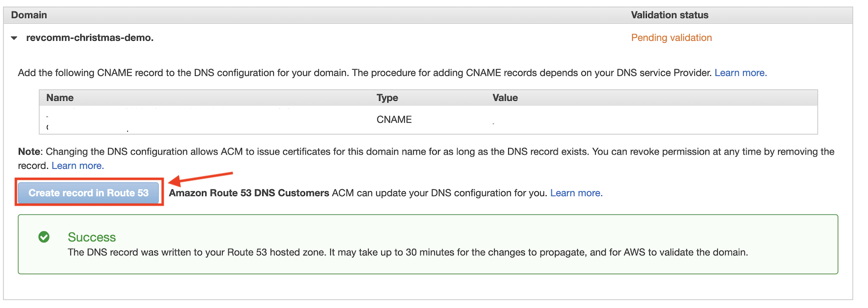The image size is (868, 308).
Task: Select the Validation status column header
Action: pos(670,15)
